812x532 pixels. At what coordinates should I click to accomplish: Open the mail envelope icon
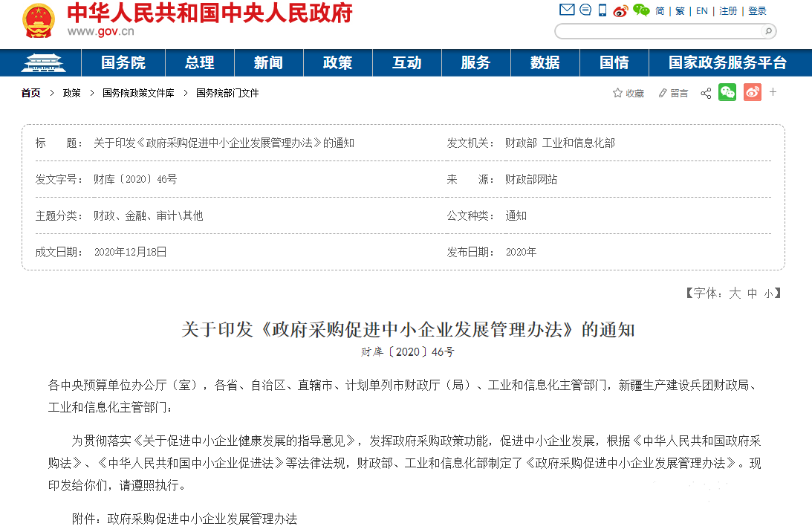[x=567, y=10]
